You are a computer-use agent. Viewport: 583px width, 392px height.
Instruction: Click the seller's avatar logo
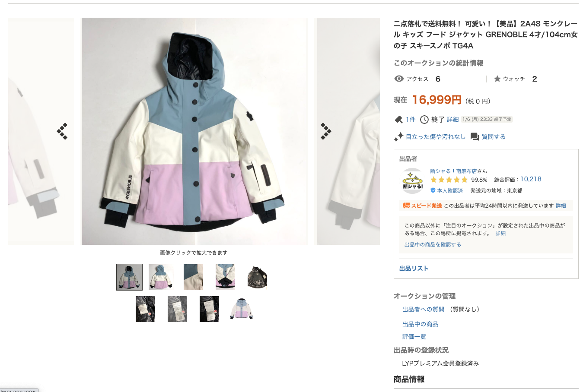[x=413, y=181]
